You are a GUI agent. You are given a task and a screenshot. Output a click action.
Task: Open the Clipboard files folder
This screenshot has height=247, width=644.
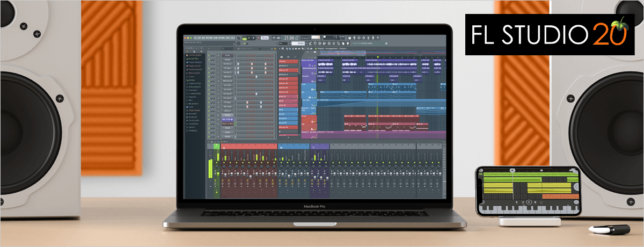[194, 83]
